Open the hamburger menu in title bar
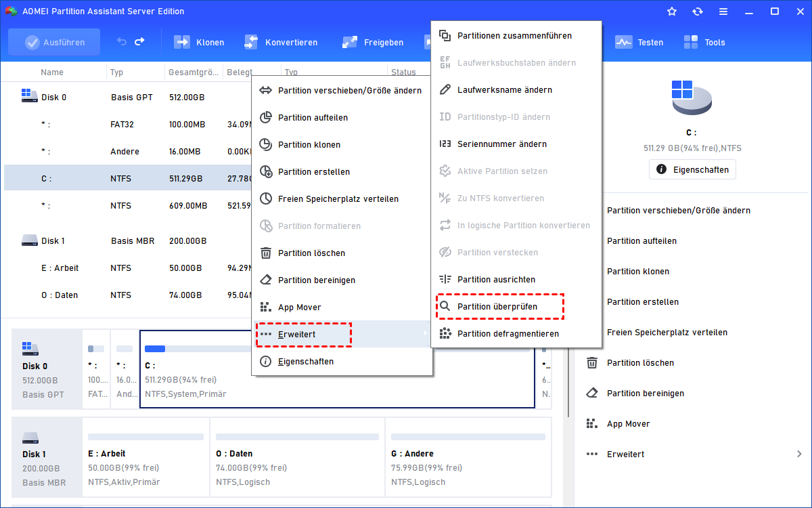812x508 pixels. coord(723,12)
